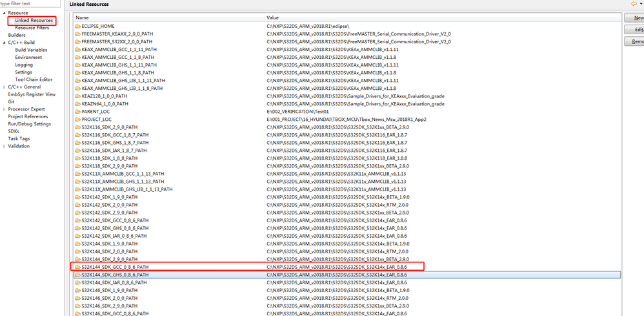Click the New path variable button

[634, 17]
